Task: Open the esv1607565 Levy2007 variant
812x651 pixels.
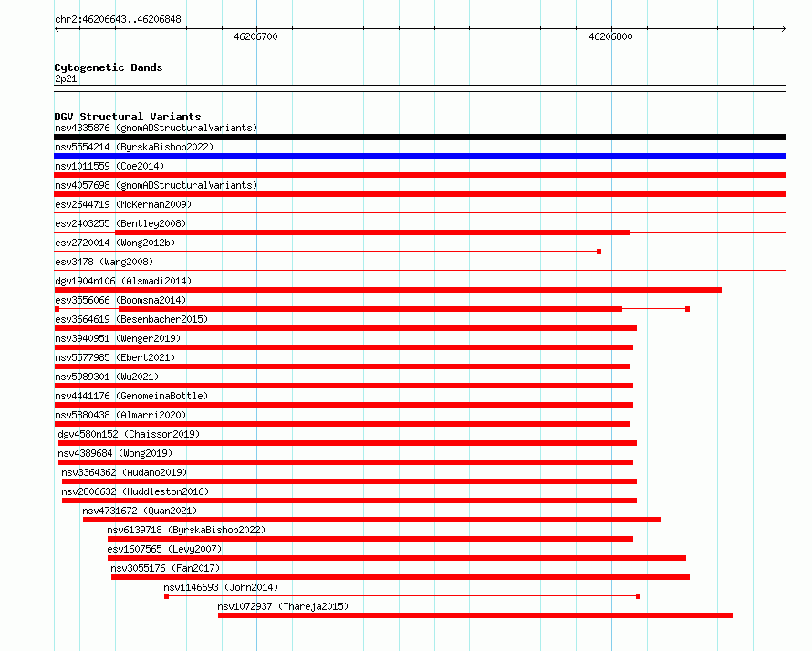Action: coord(164,549)
